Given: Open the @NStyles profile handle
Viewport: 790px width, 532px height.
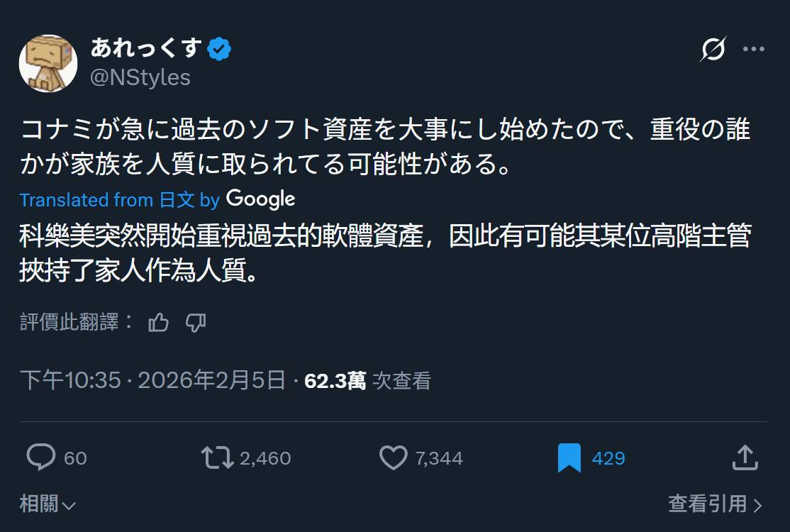Looking at the screenshot, I should (140, 77).
